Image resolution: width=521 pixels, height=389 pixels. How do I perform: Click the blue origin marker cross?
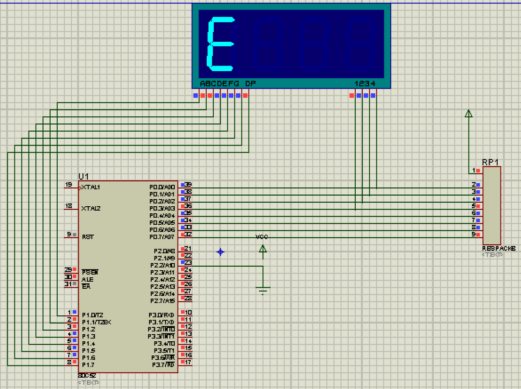220,252
